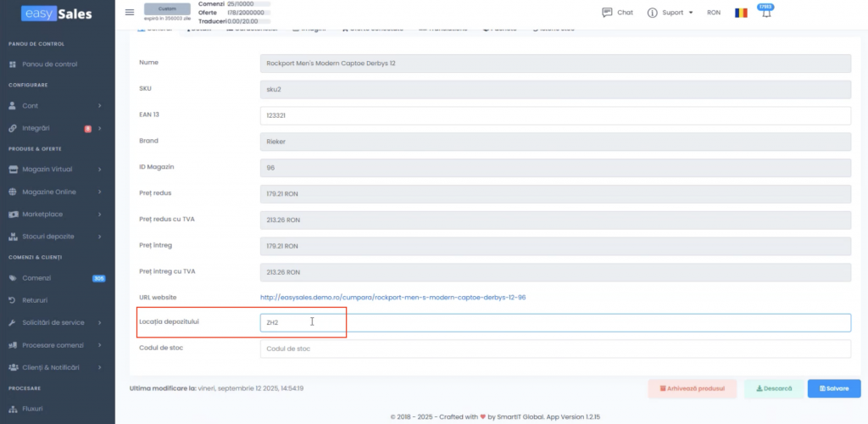This screenshot has width=868, height=424.
Task: Expand the Magazine Online submenu chevron
Action: [x=100, y=192]
